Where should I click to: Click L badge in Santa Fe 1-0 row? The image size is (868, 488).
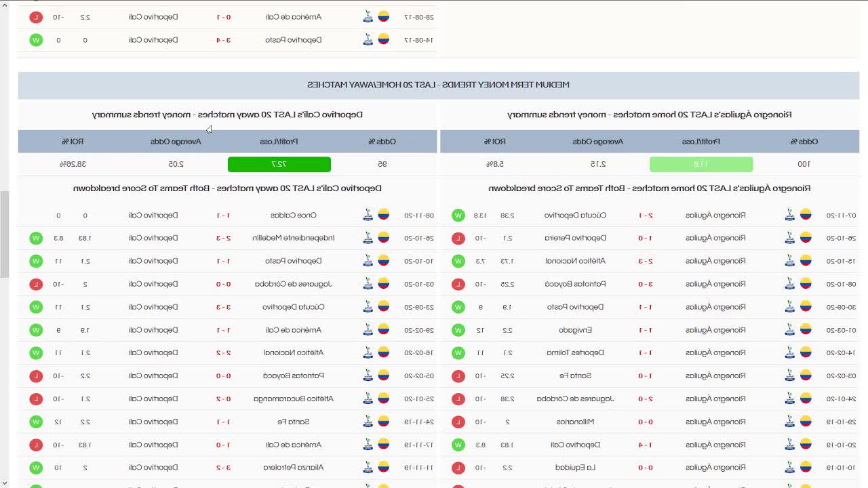pyautogui.click(x=458, y=375)
